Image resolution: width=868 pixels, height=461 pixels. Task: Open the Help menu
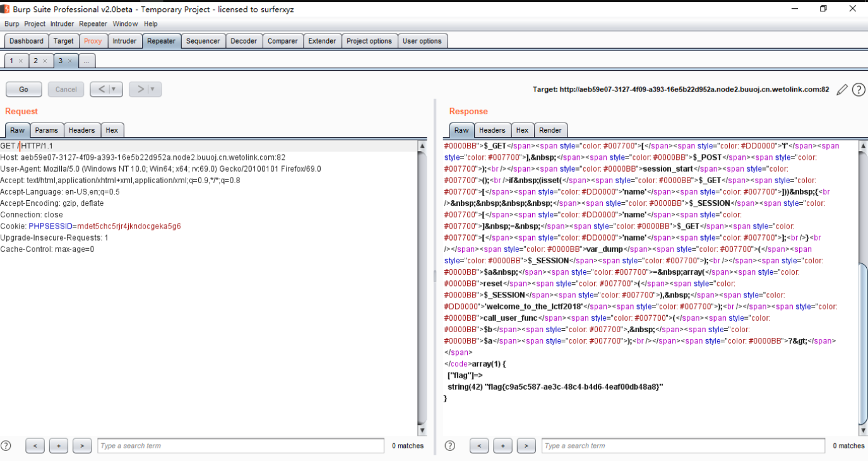[151, 24]
